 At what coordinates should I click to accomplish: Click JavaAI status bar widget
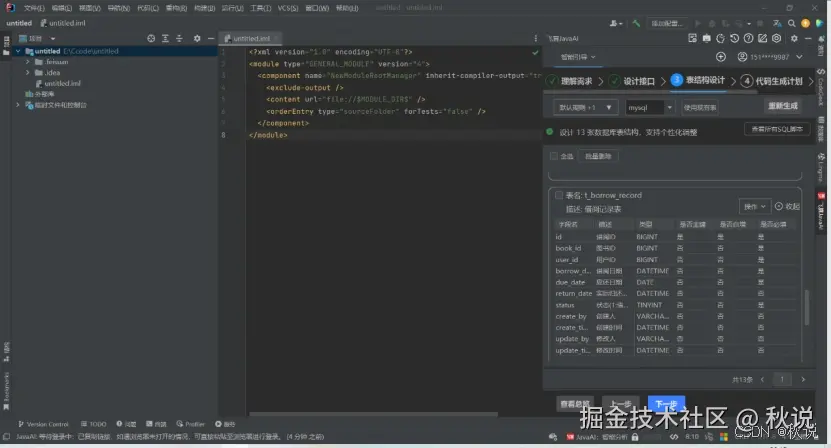coord(597,437)
